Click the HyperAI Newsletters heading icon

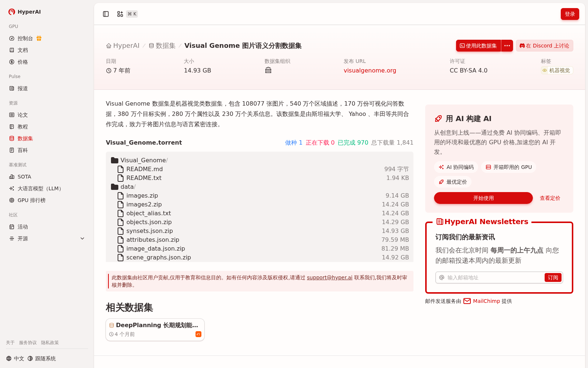pos(440,222)
